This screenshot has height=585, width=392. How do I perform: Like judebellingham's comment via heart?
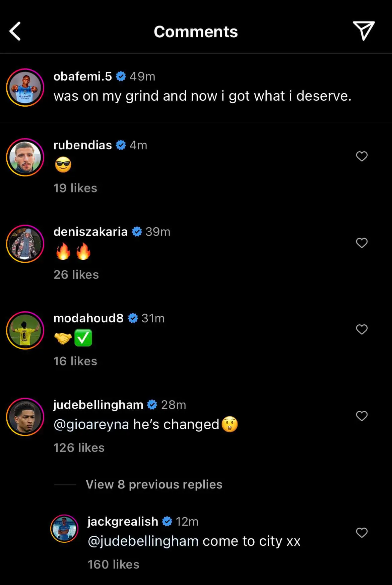click(x=362, y=416)
